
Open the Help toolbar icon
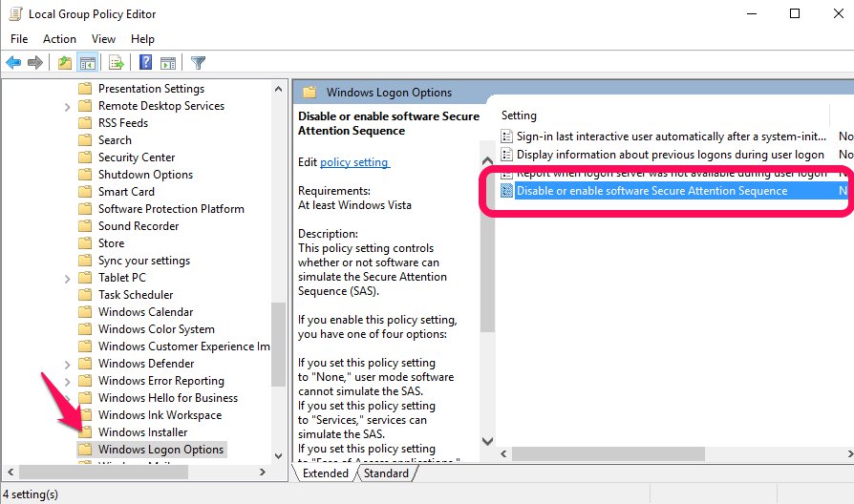click(145, 62)
